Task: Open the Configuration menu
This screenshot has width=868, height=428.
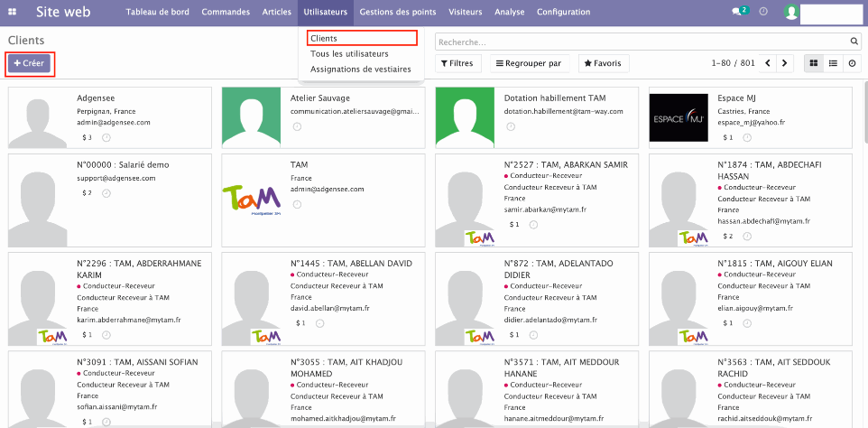Action: pyautogui.click(x=564, y=12)
